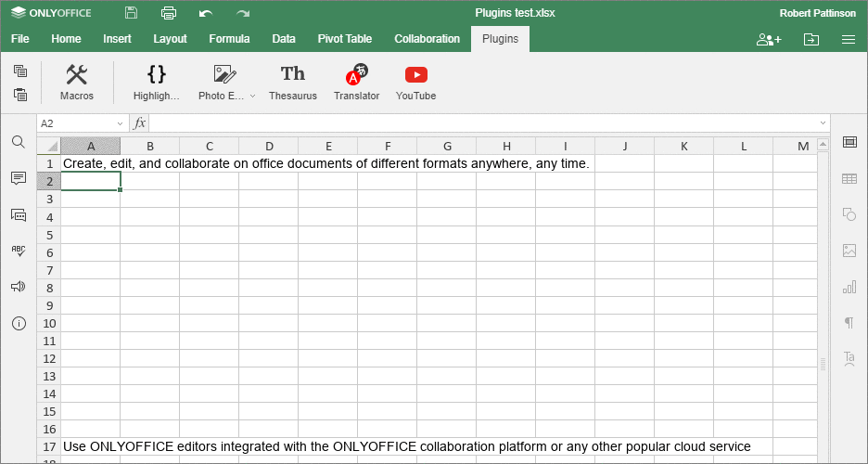Image resolution: width=868 pixels, height=464 pixels.
Task: Select column K header
Action: click(684, 147)
